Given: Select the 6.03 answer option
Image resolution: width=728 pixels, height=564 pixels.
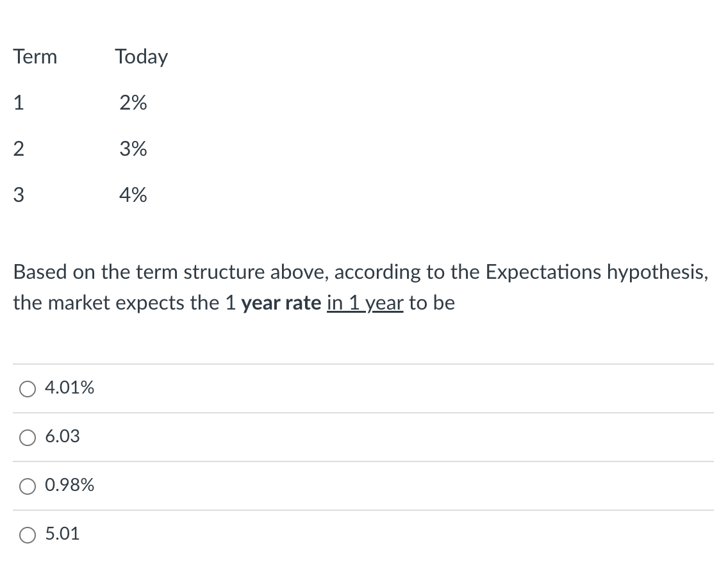Looking at the screenshot, I should (x=28, y=437).
